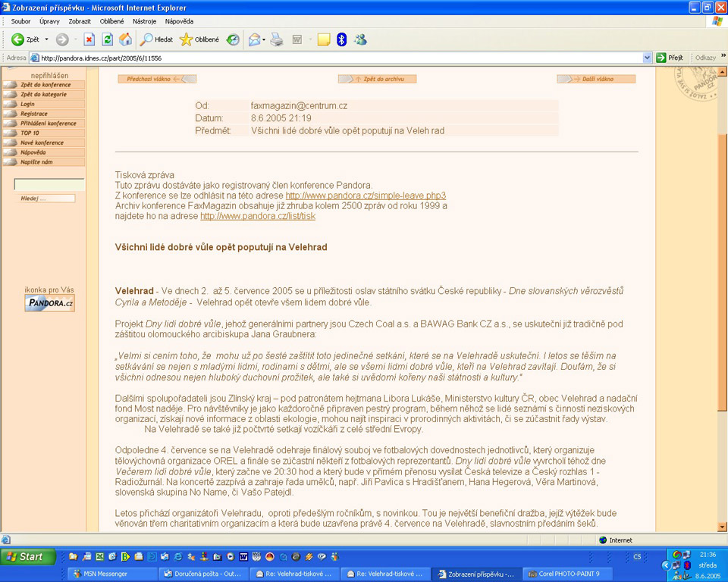Click the Napište nám sidebar link
The image size is (728, 582).
(44, 162)
